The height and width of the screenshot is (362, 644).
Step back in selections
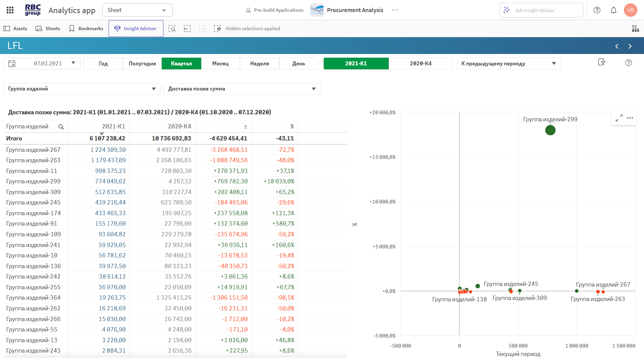pyautogui.click(x=187, y=28)
